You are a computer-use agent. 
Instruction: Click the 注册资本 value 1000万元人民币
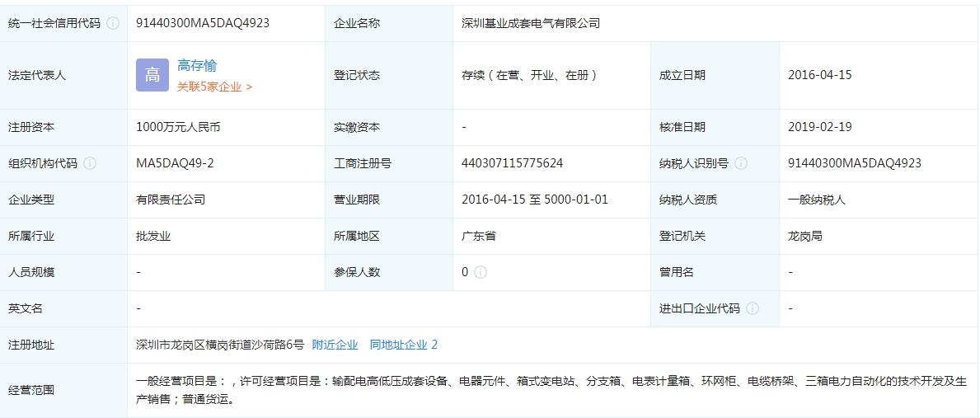178,127
